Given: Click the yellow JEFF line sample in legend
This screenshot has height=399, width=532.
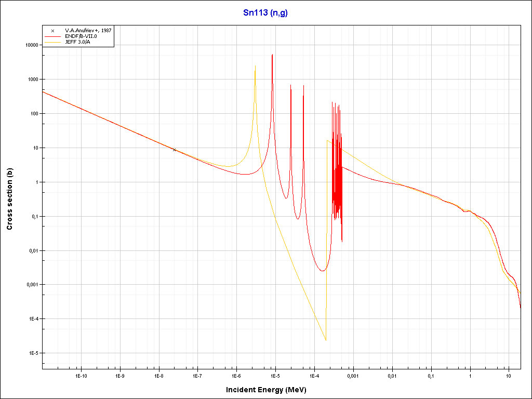Looking at the screenshot, I should point(52,42).
